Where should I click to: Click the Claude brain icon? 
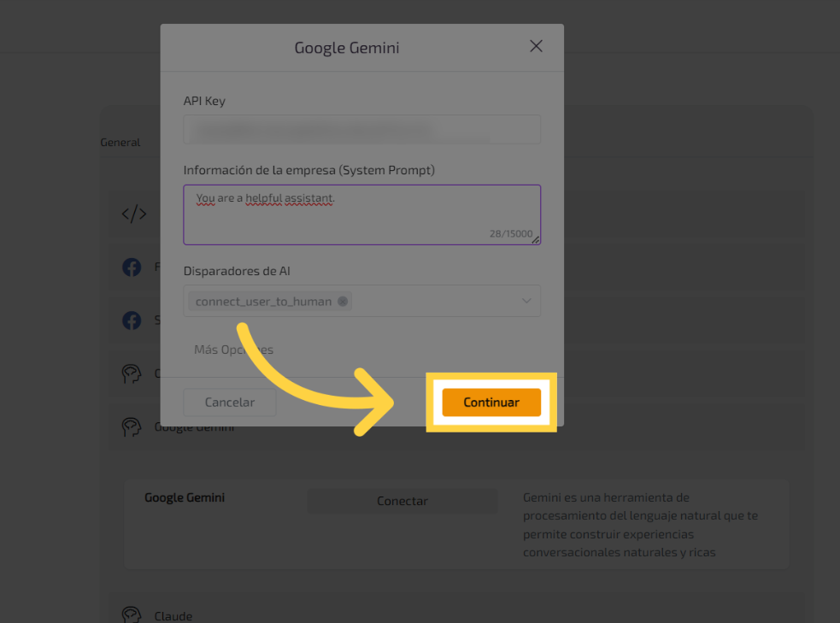[x=132, y=615]
